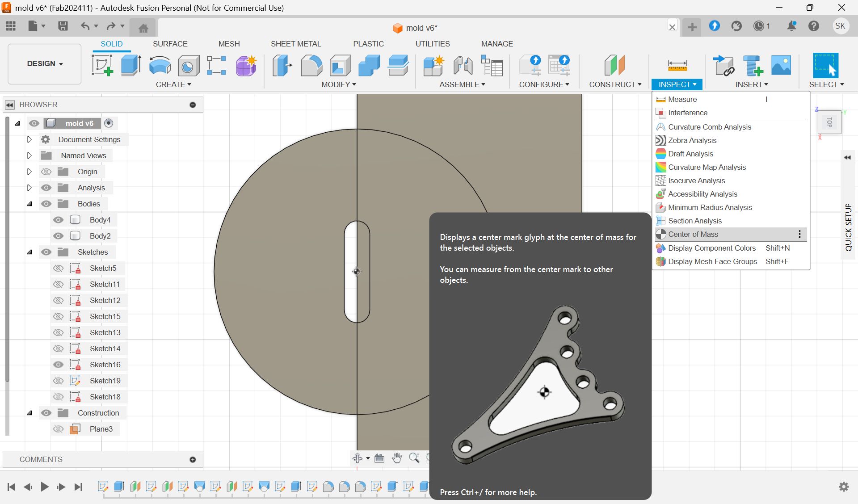Open the Create Form purple icon
Screen dimensions: 858x504
pos(245,66)
